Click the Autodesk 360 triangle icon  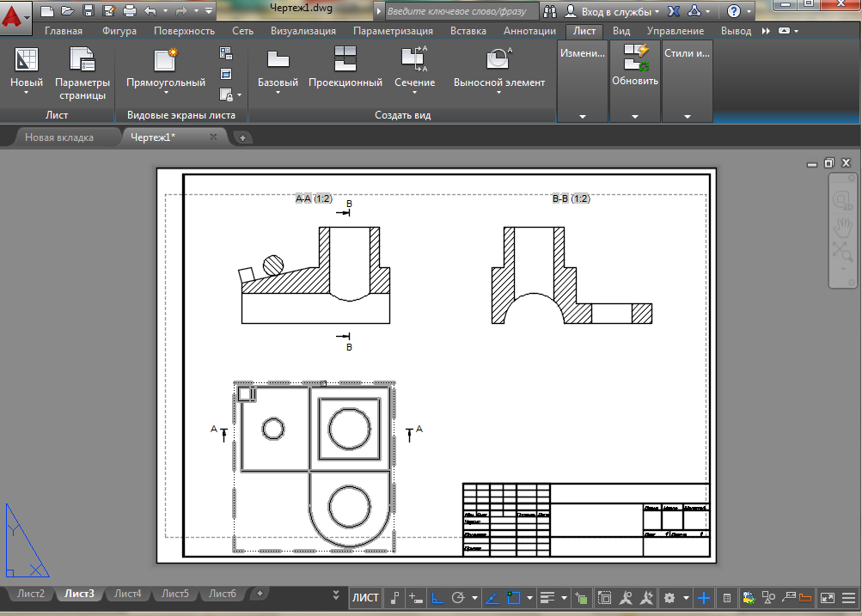(x=695, y=10)
